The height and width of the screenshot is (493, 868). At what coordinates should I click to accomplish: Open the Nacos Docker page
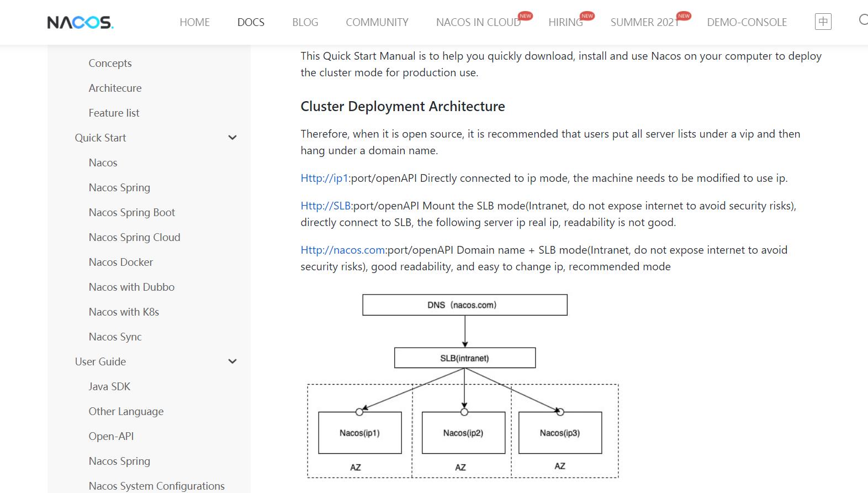point(120,262)
